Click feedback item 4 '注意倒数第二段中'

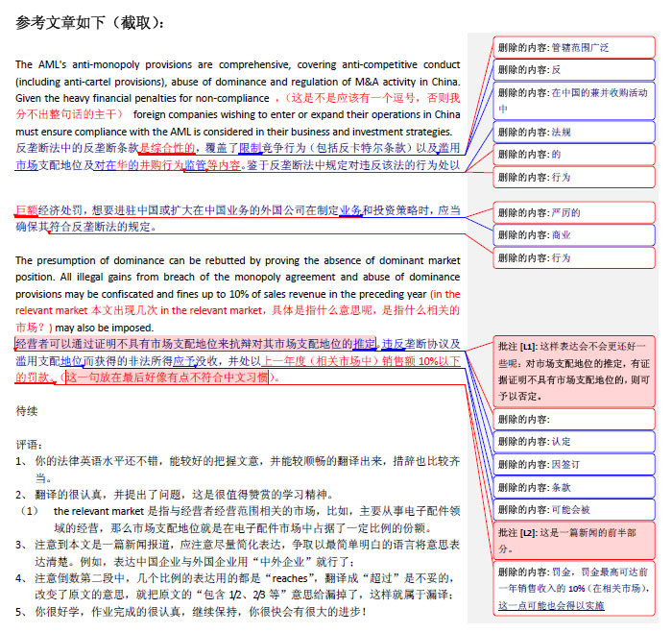[237, 587]
